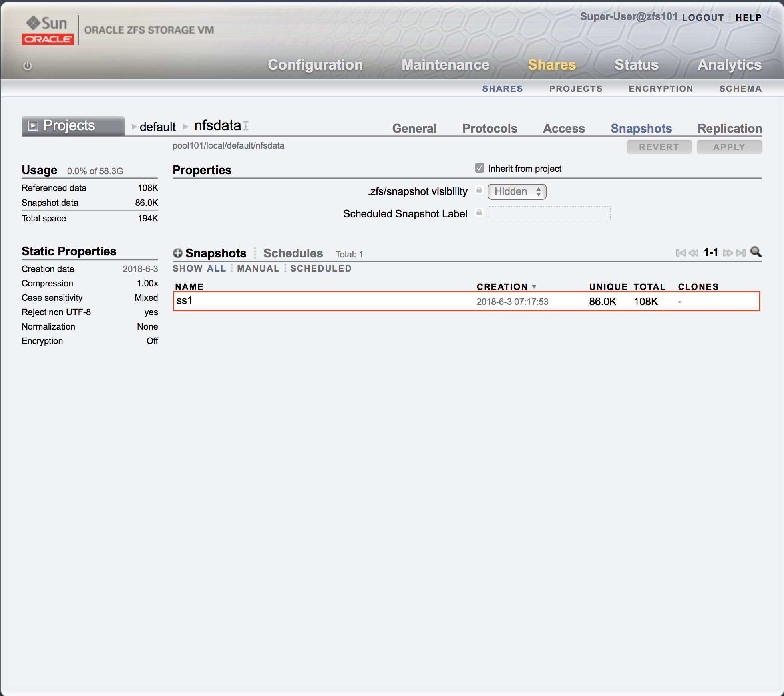Viewport: 784px width, 696px height.
Task: Open the Analytics main menu
Action: tap(729, 65)
